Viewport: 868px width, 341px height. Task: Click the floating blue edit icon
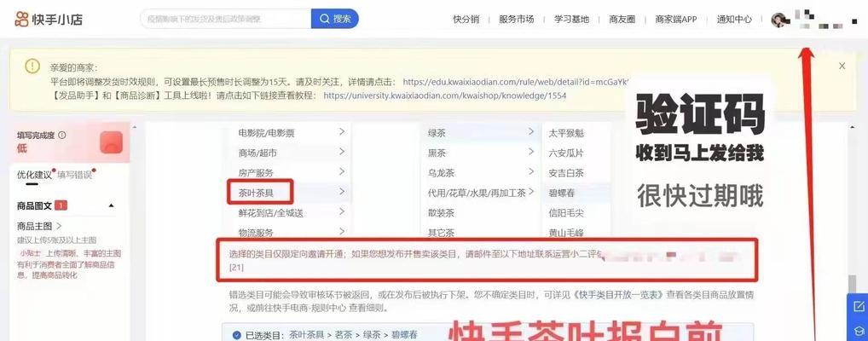point(858,306)
